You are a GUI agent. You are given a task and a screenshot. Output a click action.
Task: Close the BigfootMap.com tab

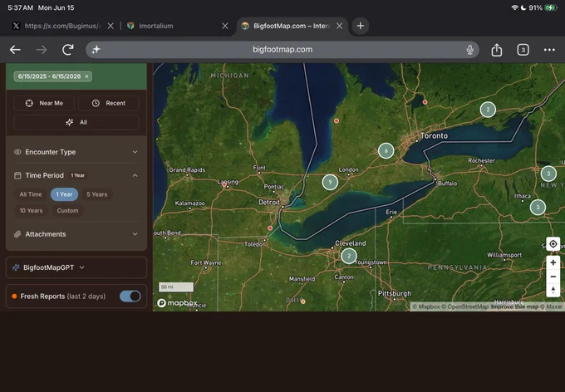[339, 26]
